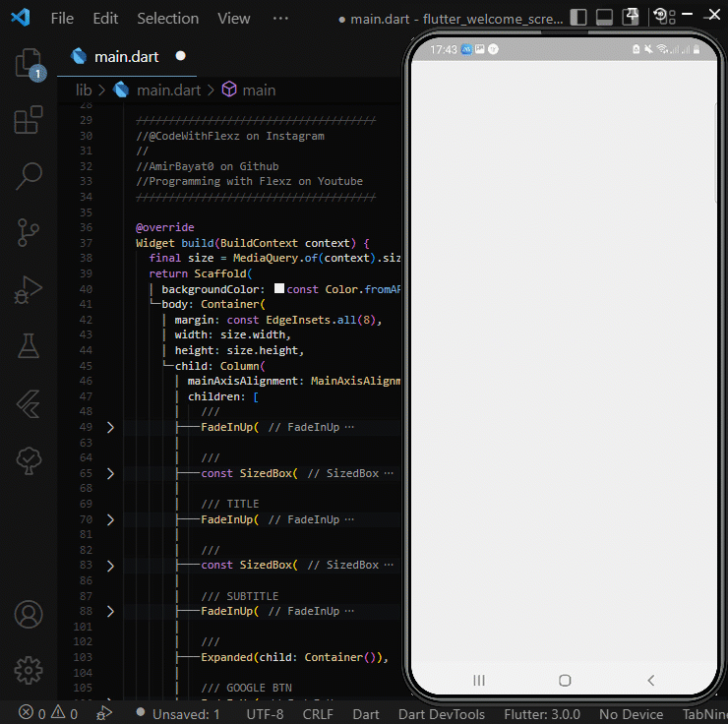Expand folded FadeInUp at line 49

pos(110,428)
